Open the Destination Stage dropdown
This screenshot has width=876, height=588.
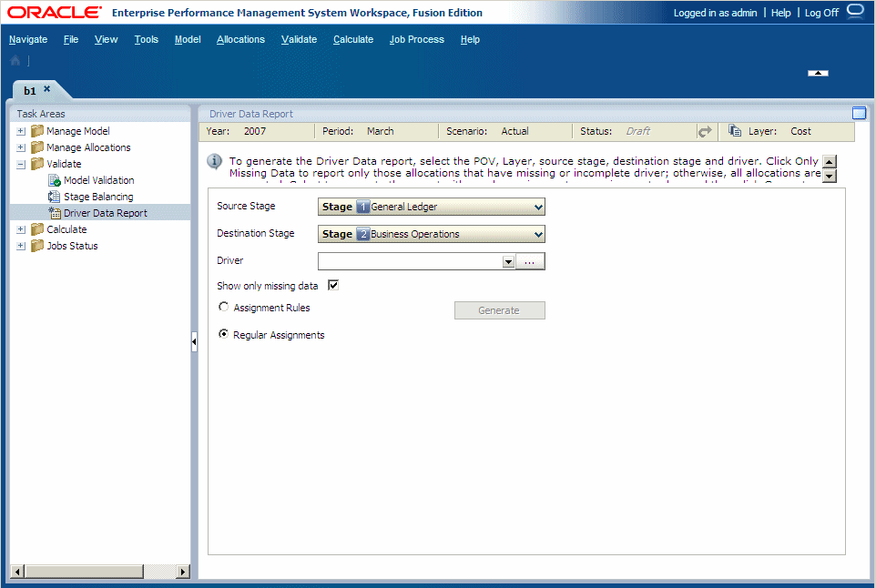tap(536, 234)
